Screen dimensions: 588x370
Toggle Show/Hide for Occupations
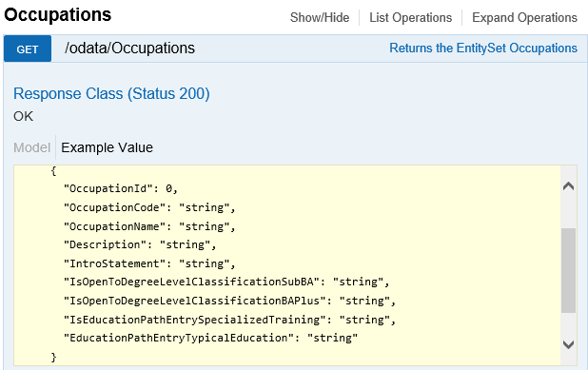[320, 18]
